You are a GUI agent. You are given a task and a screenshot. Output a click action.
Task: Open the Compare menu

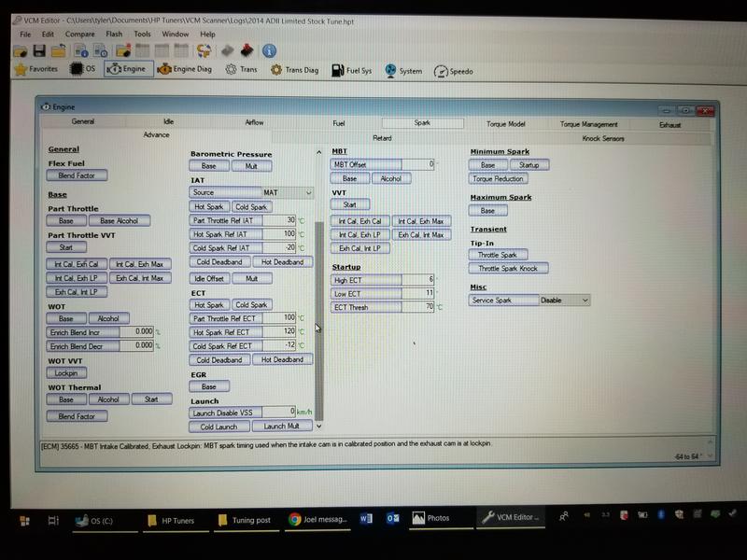79,35
